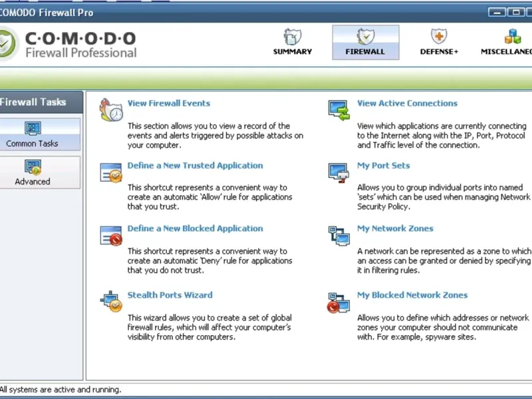Click description 'create an automatic 'Deny' rule'
Screen dimensions: 532x399
tap(209, 261)
